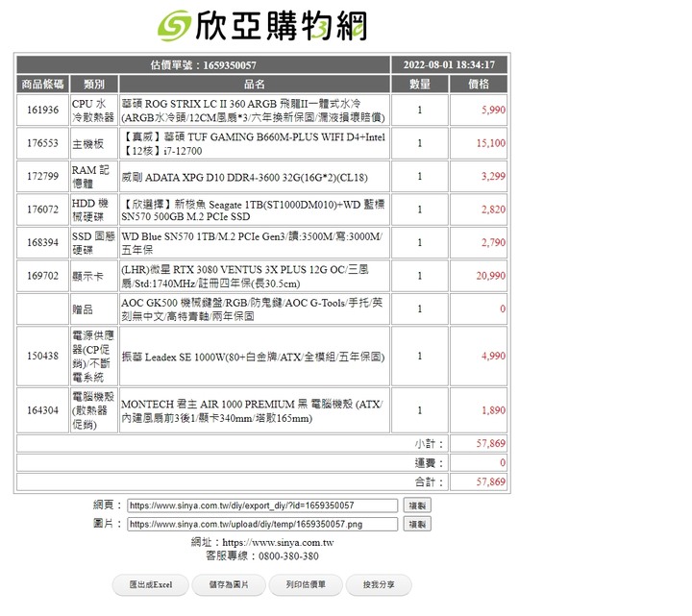
Task: Click the price 1,890
Action: coord(493,410)
